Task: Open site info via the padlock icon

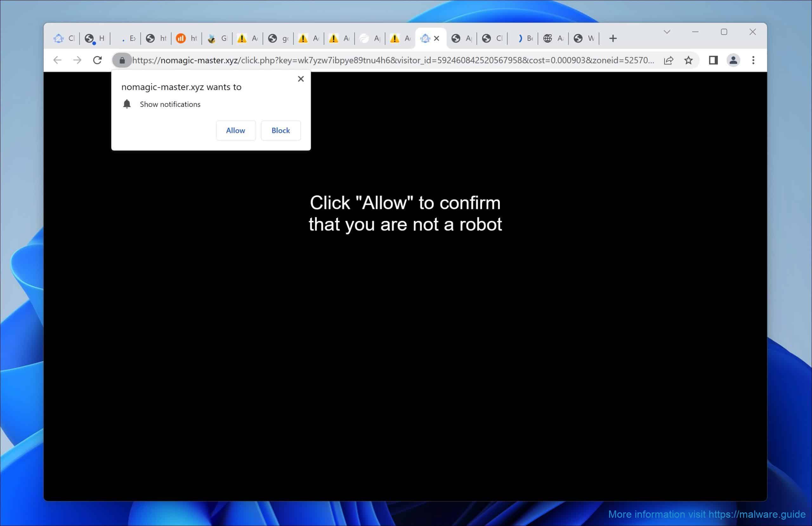Action: pyautogui.click(x=122, y=60)
